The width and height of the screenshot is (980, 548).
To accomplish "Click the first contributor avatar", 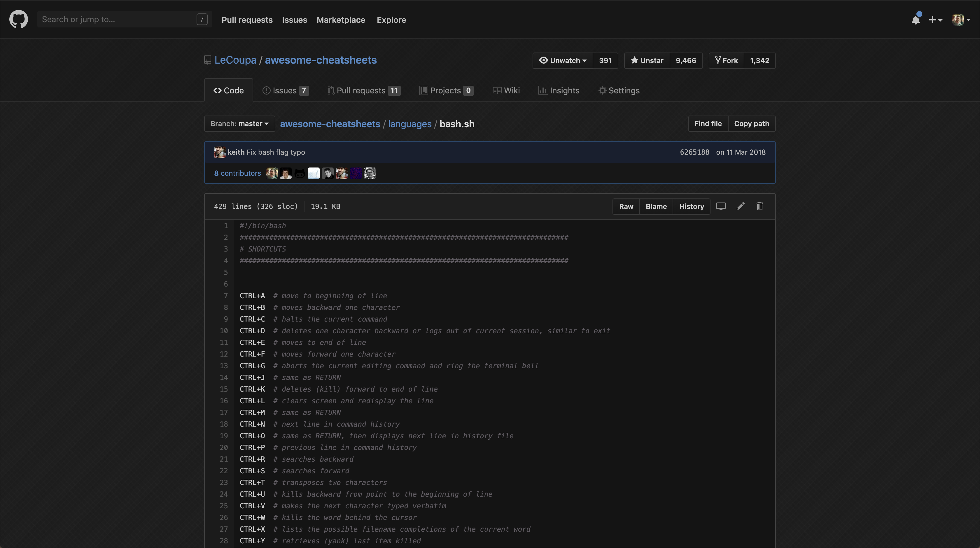I will point(272,174).
